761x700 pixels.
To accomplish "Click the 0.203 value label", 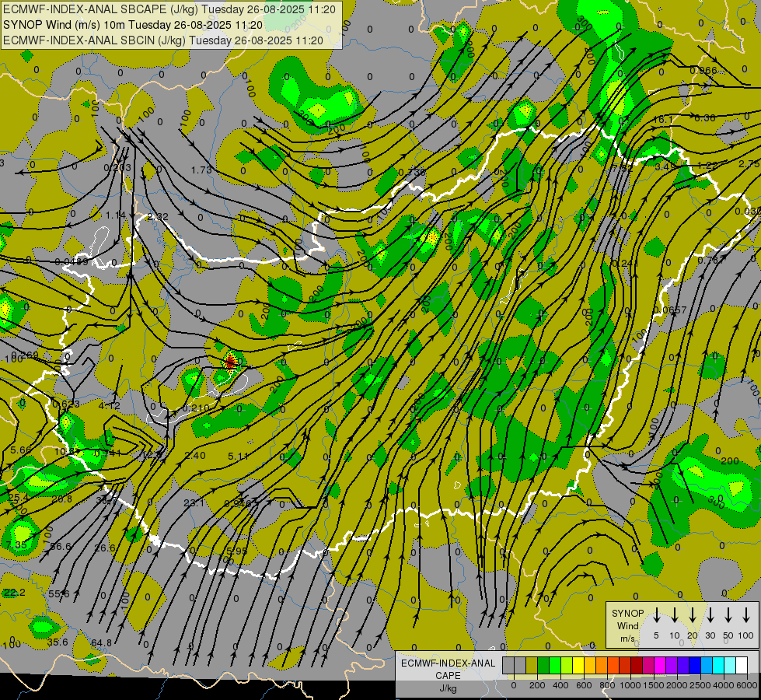I will click(118, 167).
